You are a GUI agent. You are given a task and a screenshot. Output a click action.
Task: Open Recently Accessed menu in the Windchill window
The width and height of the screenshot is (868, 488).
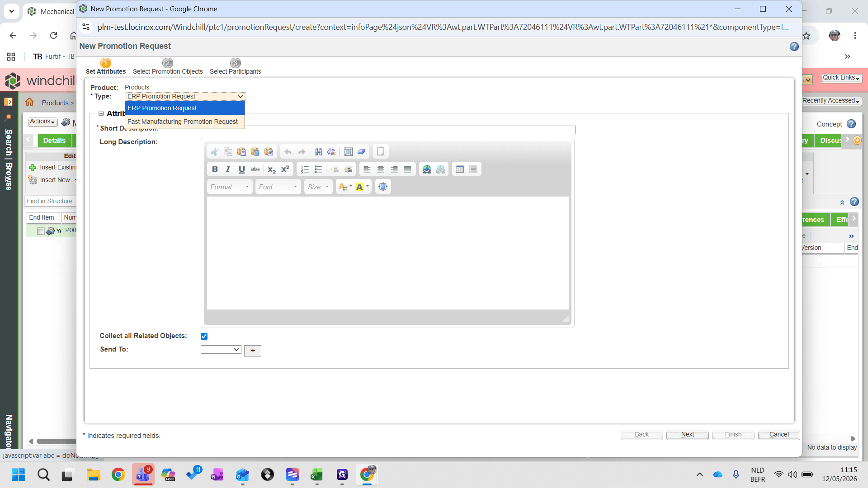click(x=831, y=101)
